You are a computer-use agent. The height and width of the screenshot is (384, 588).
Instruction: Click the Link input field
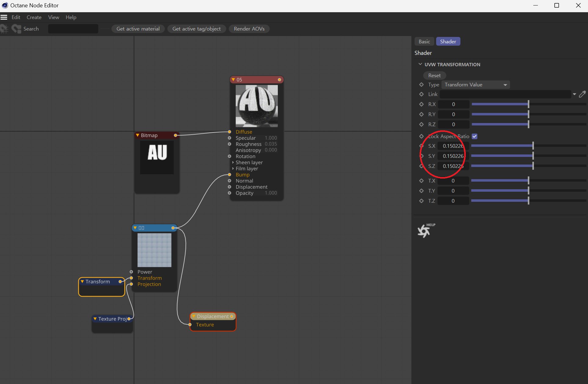click(505, 94)
